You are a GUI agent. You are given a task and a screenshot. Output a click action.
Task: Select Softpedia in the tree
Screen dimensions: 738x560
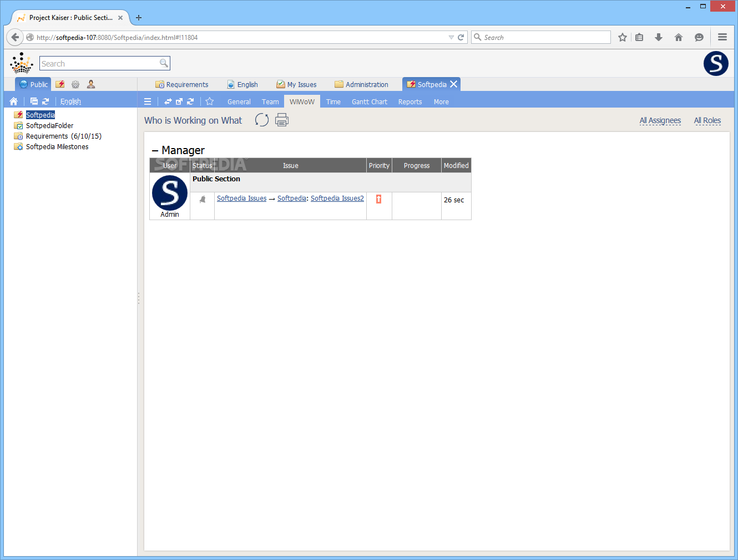[x=41, y=115]
